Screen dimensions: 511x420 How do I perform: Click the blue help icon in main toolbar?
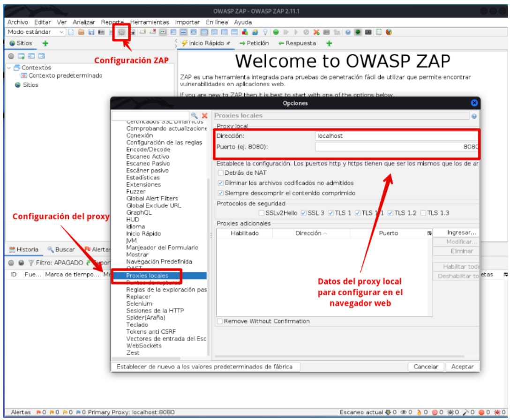[x=348, y=32]
